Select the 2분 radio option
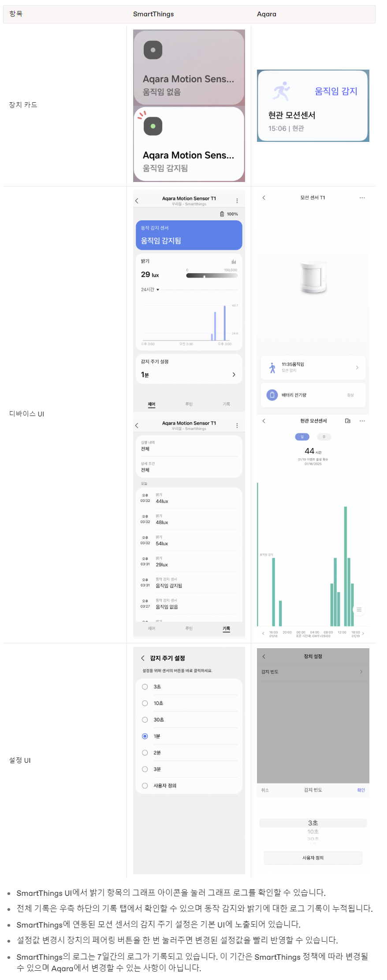The width and height of the screenshot is (387, 980). (145, 753)
